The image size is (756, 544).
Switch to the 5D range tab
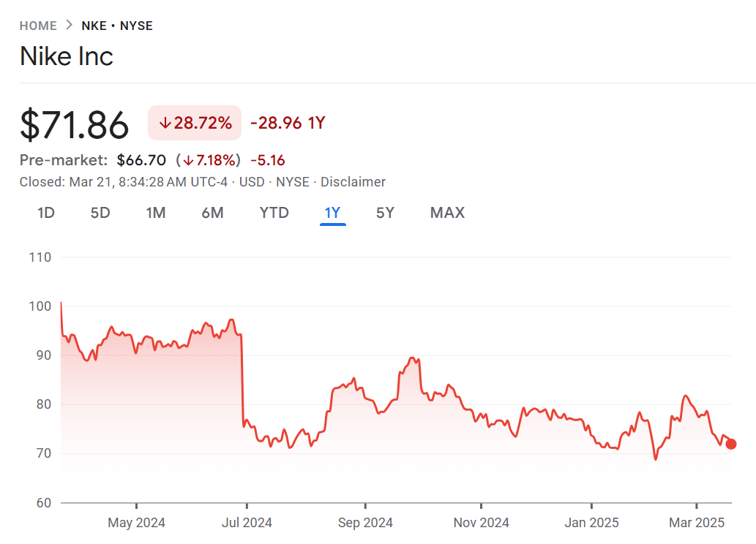[x=100, y=213]
